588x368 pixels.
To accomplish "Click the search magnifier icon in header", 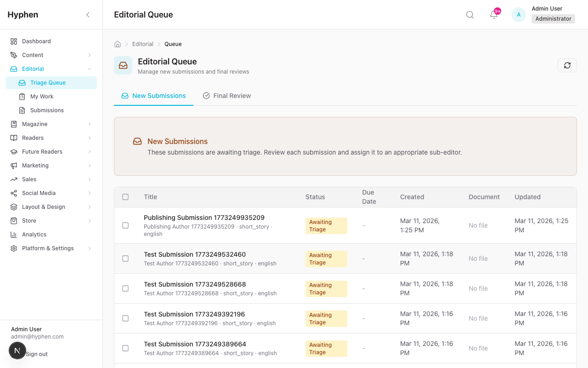I will pyautogui.click(x=470, y=15).
